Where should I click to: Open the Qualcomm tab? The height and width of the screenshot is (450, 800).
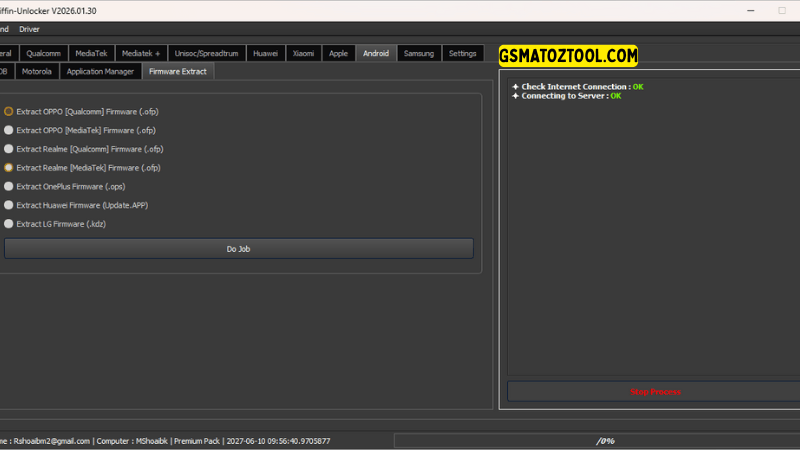[43, 53]
